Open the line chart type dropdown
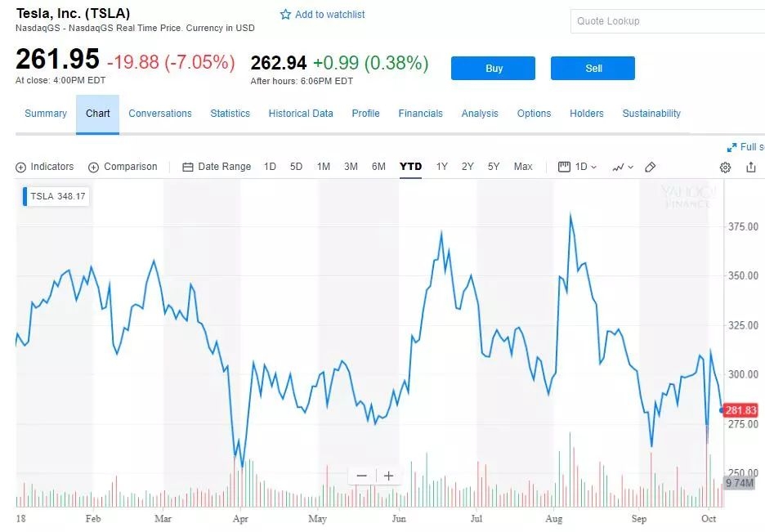This screenshot has height=532, width=765. [622, 168]
